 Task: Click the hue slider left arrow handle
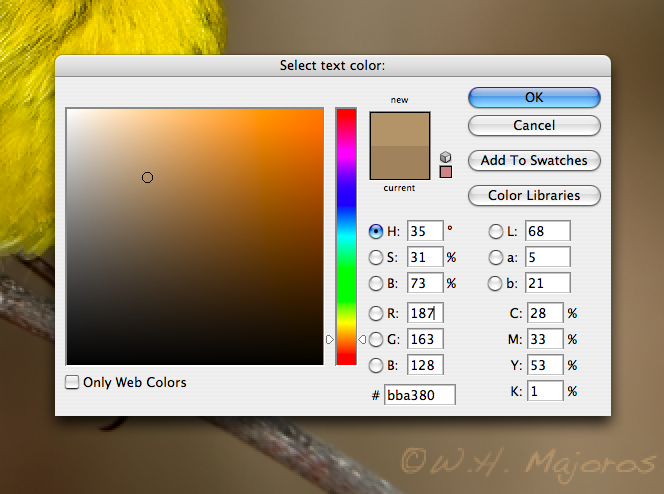[x=329, y=339]
